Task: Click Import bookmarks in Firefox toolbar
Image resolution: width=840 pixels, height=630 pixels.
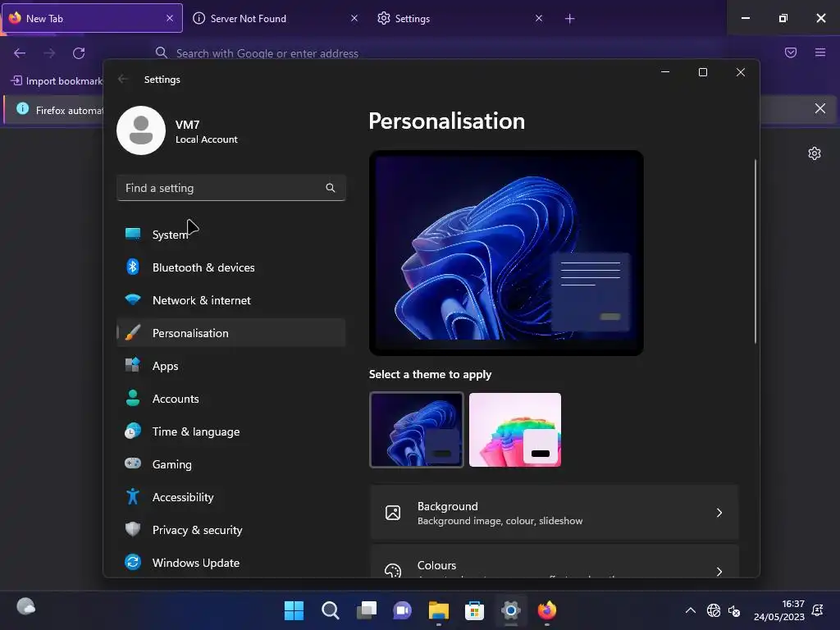Action: pyautogui.click(x=57, y=81)
